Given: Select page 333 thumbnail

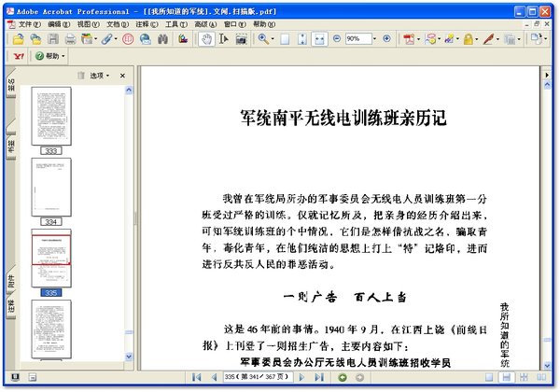Looking at the screenshot, I should coord(51,116).
